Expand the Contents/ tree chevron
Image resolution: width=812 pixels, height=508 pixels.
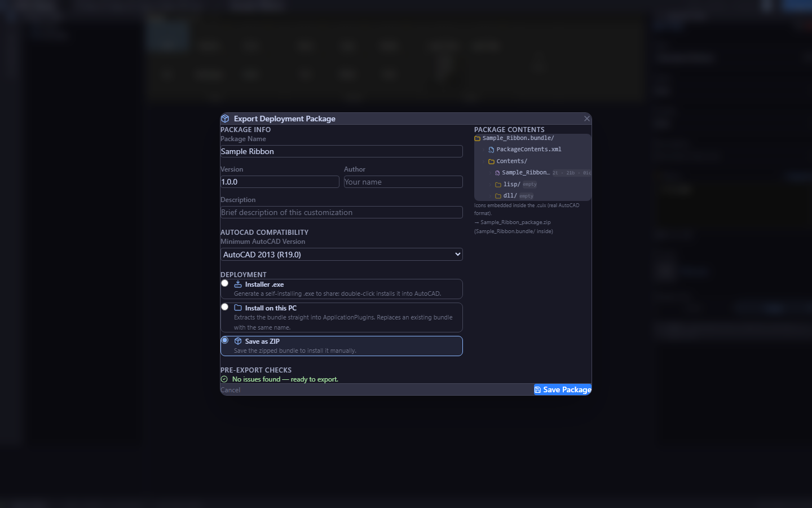pos(483,161)
